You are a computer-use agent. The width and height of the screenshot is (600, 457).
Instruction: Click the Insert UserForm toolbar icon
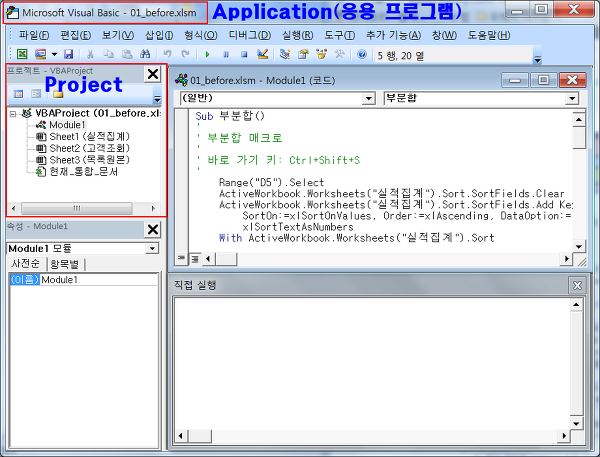click(40, 54)
